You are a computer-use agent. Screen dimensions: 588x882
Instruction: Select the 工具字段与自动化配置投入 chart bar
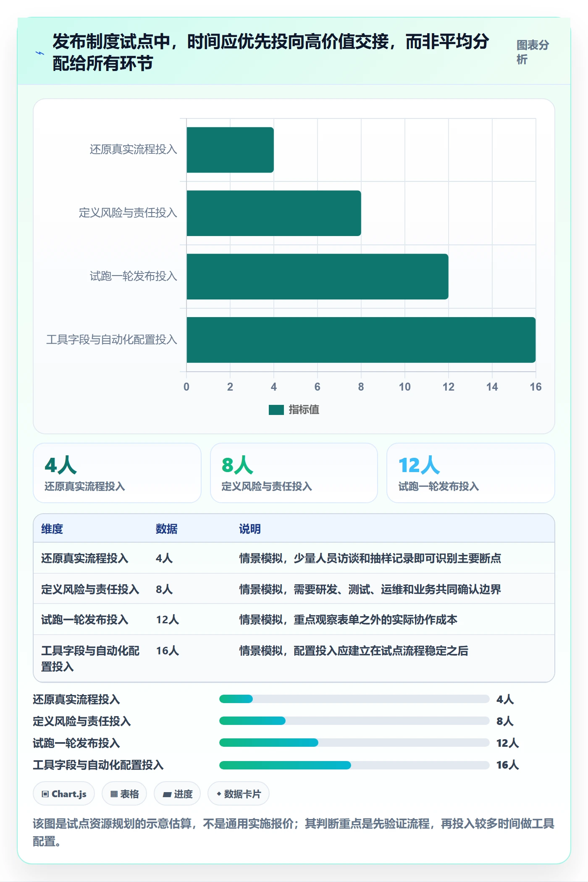coord(361,340)
